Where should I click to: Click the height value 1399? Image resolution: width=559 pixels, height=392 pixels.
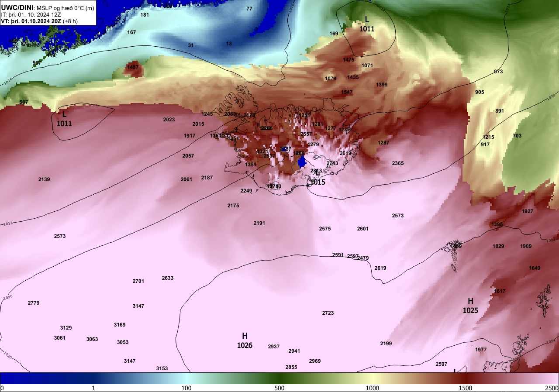click(x=382, y=85)
